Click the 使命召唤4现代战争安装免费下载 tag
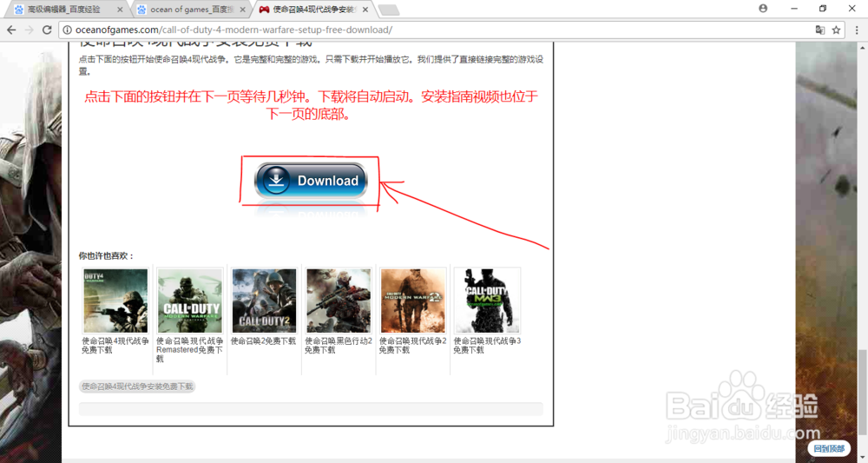This screenshot has height=463, width=868. click(137, 387)
